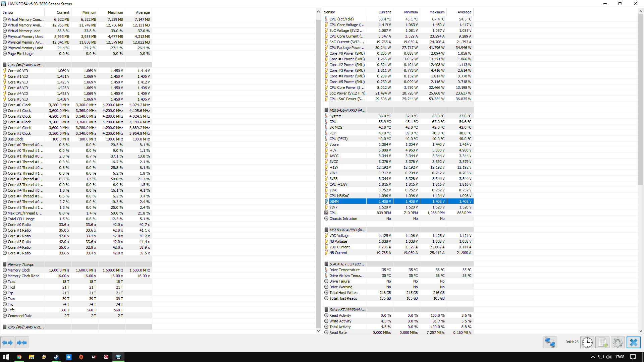Image resolution: width=644 pixels, height=362 pixels.
Task: Open Chrome from the taskbar
Action: pyautogui.click(x=19, y=357)
